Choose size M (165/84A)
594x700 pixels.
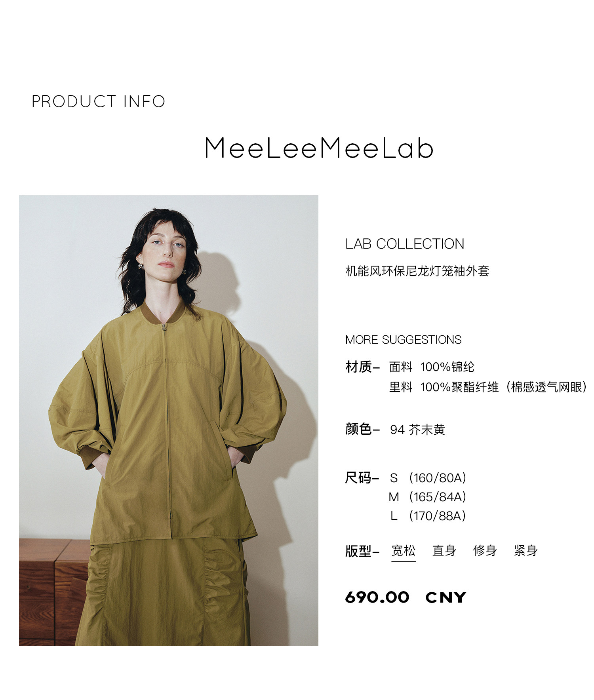(x=428, y=497)
